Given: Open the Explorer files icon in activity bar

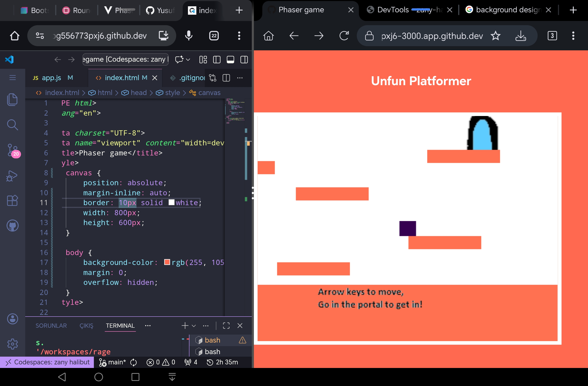Looking at the screenshot, I should point(12,99).
